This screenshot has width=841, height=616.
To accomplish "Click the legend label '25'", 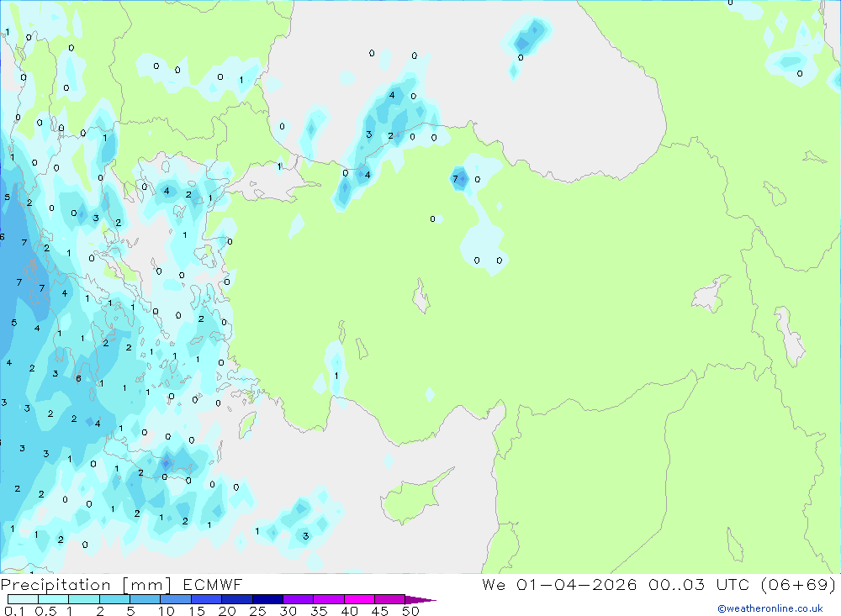I will (258, 611).
